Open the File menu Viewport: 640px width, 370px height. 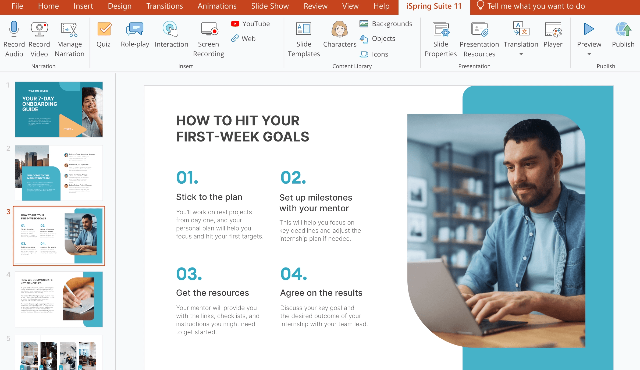[x=17, y=6]
